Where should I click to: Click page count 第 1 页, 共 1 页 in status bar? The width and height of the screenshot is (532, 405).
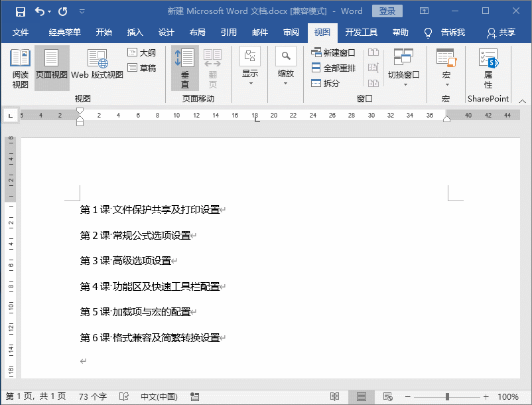36,396
